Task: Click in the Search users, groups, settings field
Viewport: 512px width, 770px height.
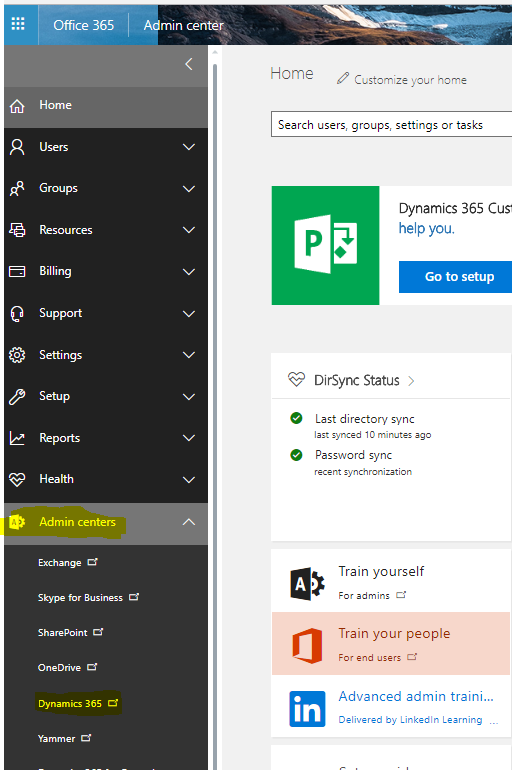Action: pyautogui.click(x=391, y=125)
